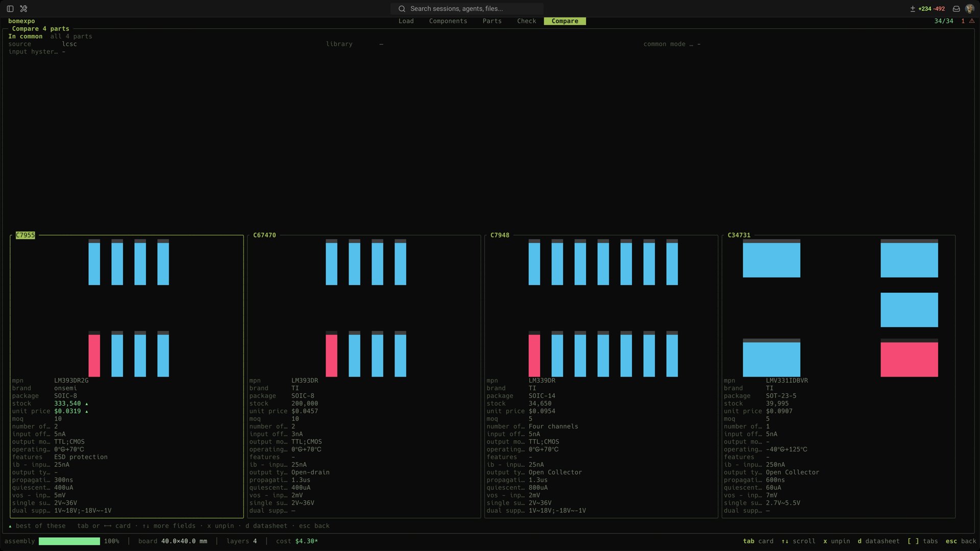Click the ESD protection feature text

tap(81, 457)
